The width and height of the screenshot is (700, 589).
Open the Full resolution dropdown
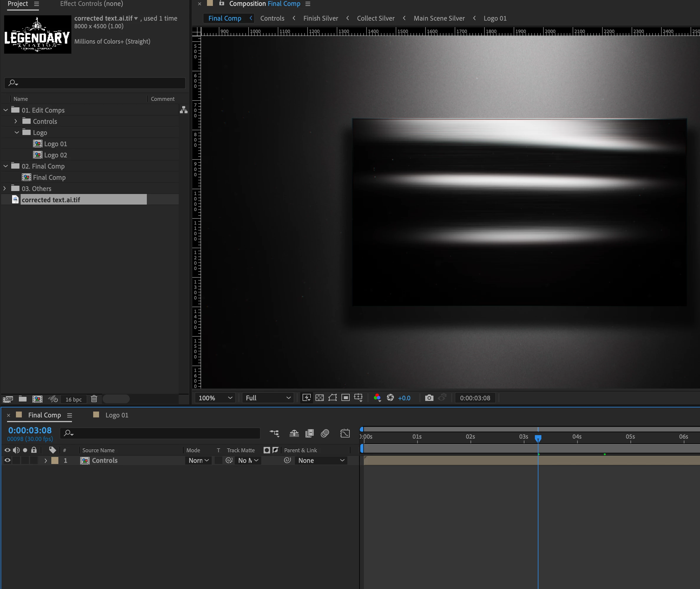pyautogui.click(x=268, y=398)
